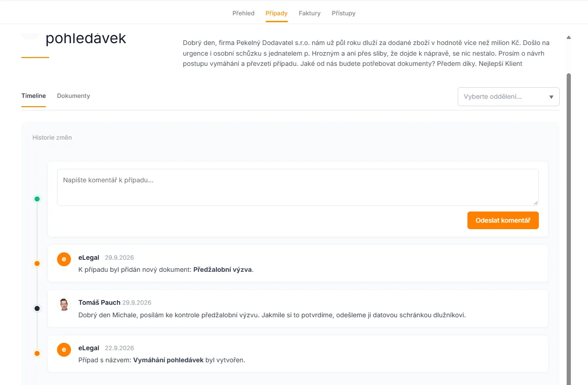Focus the Napište komentář k případu text area
588x385 pixels.
(x=298, y=187)
